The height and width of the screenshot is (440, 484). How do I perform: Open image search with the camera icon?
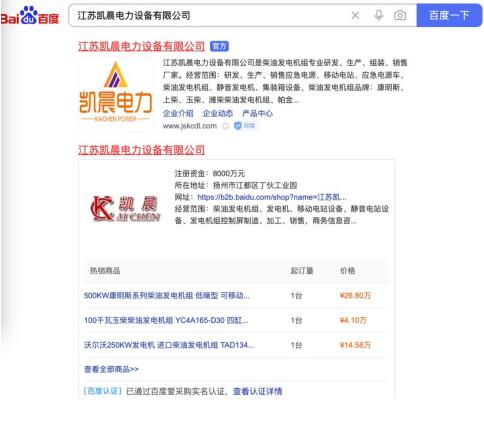pyautogui.click(x=400, y=15)
